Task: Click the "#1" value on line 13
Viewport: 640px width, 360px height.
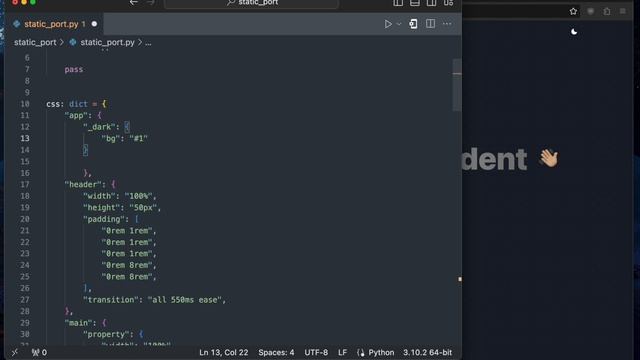Action: 138,138
